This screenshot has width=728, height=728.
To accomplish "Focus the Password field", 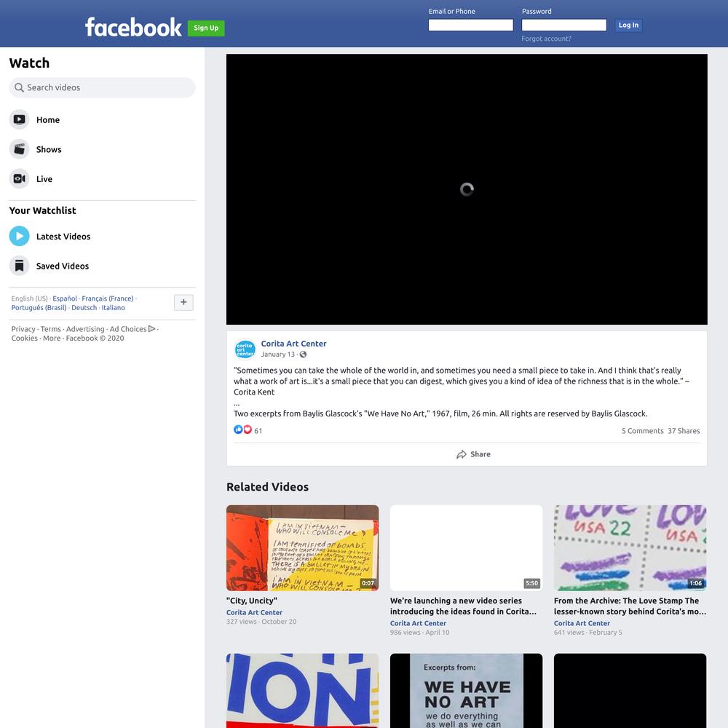I will coord(563,25).
